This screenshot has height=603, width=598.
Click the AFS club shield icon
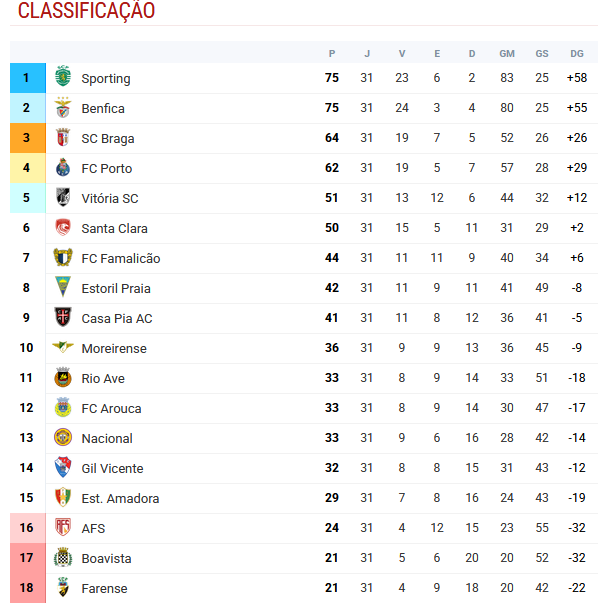pos(63,527)
